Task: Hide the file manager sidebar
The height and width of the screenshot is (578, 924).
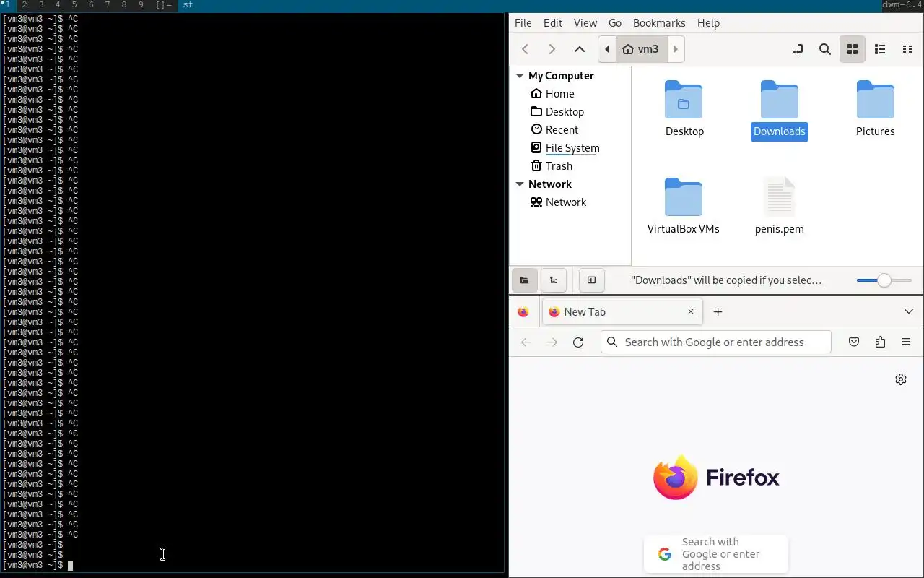Action: (x=591, y=280)
